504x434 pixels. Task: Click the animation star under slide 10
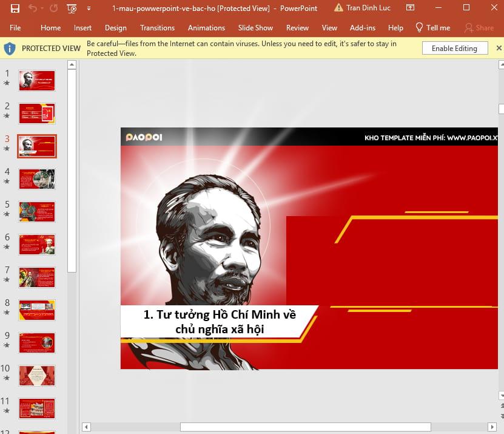pyautogui.click(x=7, y=378)
